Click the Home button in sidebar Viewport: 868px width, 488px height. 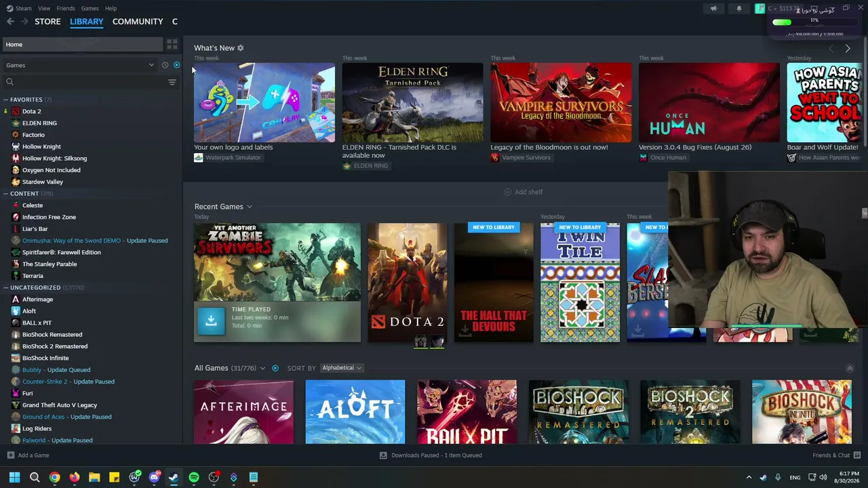coord(82,45)
